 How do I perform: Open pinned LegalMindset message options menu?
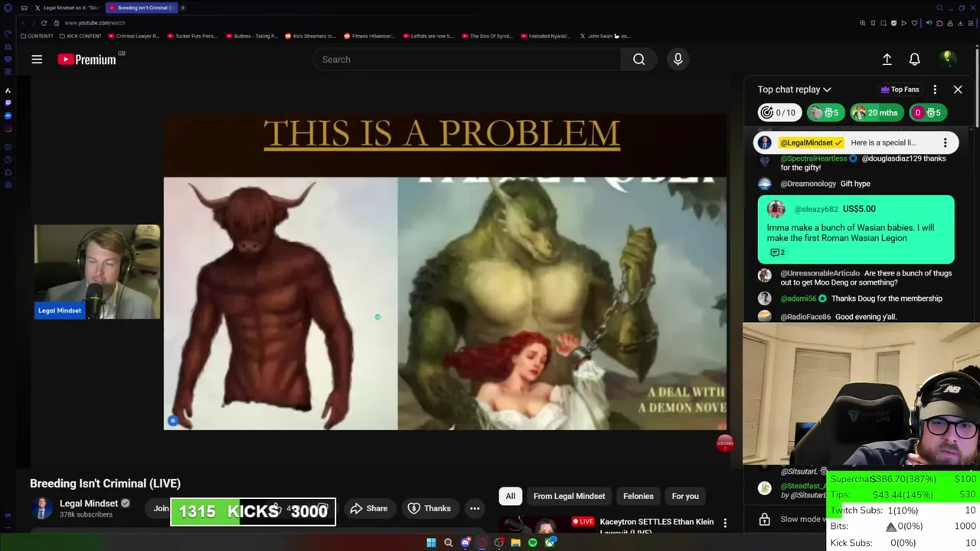(945, 142)
